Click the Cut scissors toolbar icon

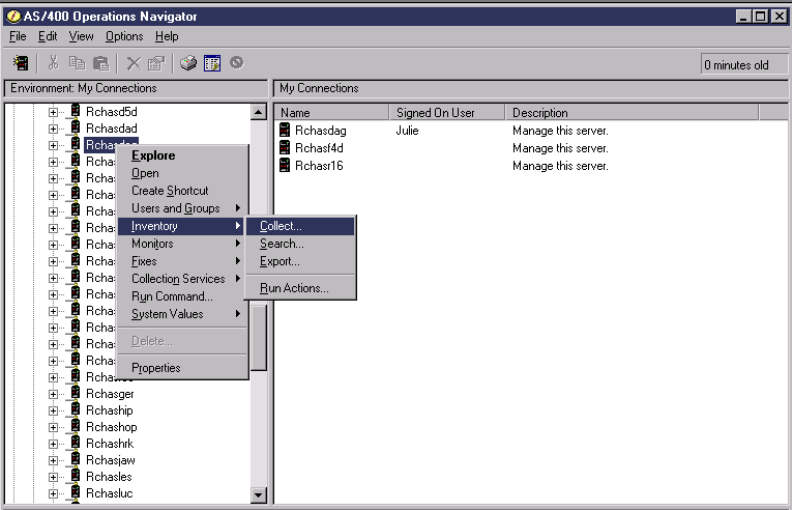[53, 63]
